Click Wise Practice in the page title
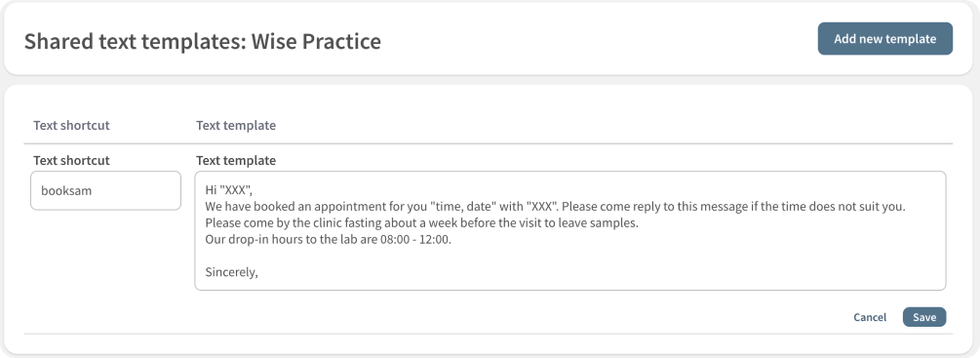Image resolution: width=980 pixels, height=358 pixels. pos(316,41)
